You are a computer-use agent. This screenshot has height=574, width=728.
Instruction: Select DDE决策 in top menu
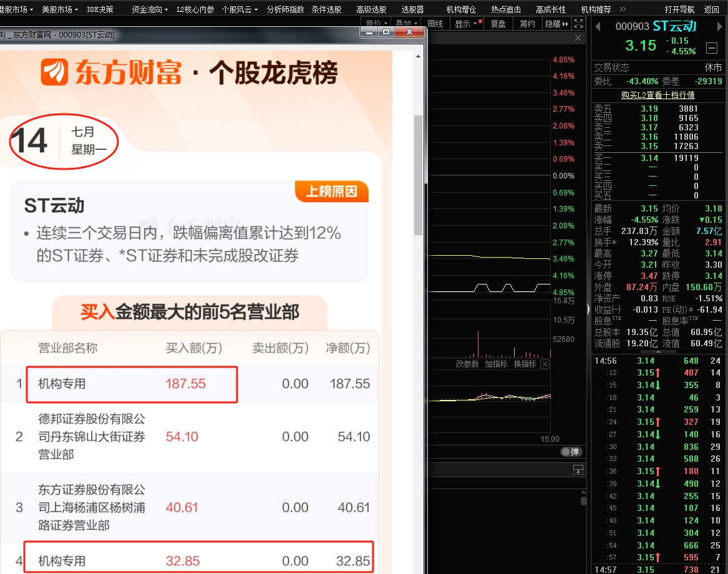(100, 9)
